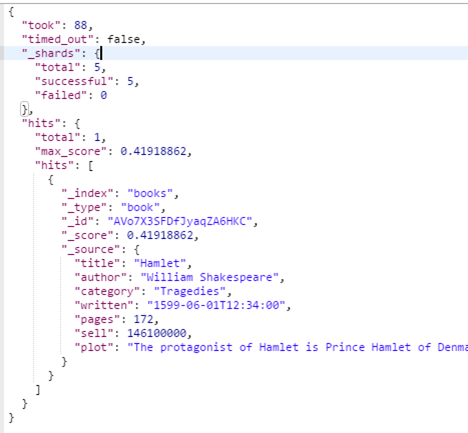
Task: Click the "title" value "Hamlet"
Action: pos(160,263)
